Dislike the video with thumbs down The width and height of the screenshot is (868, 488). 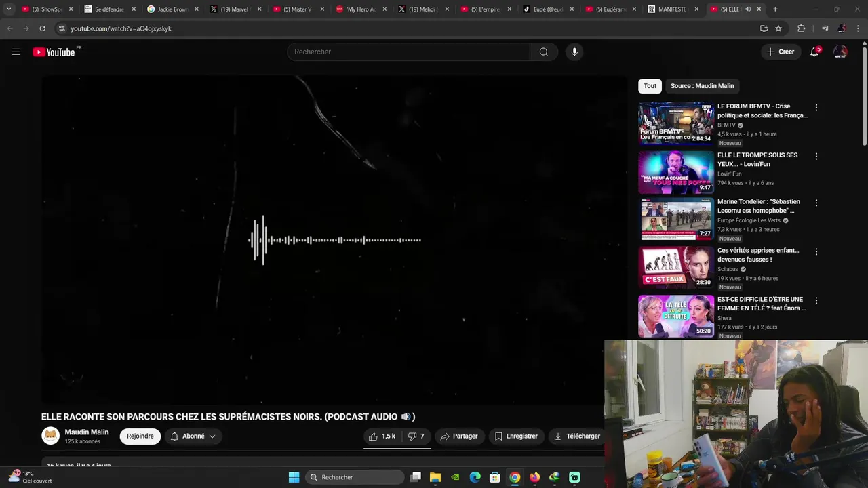click(416, 436)
